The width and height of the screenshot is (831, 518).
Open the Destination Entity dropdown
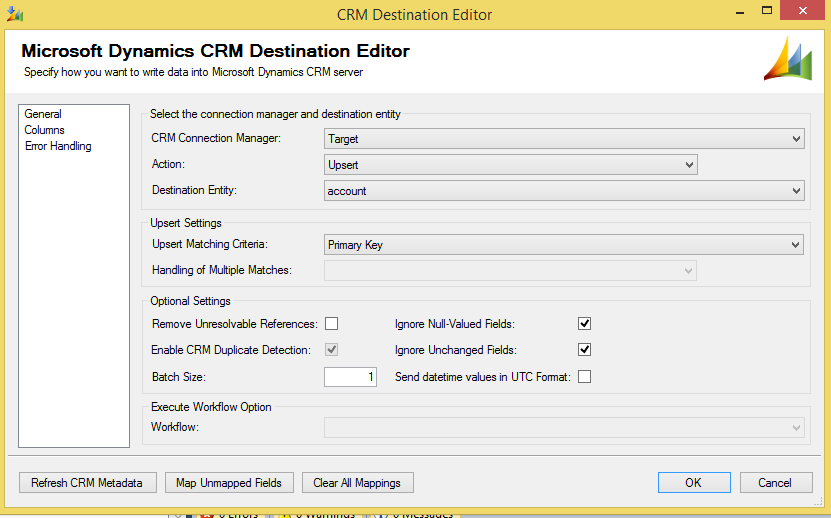pos(564,191)
